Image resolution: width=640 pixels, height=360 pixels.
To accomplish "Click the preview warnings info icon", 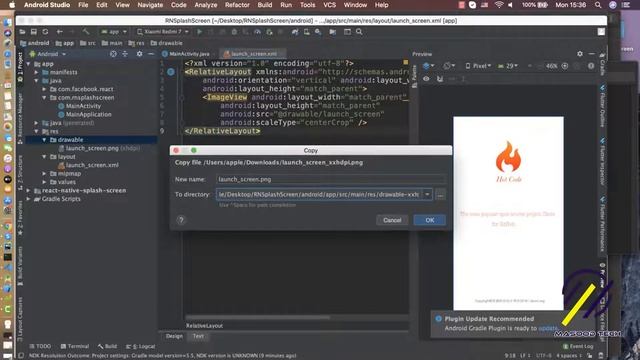I will click(591, 66).
